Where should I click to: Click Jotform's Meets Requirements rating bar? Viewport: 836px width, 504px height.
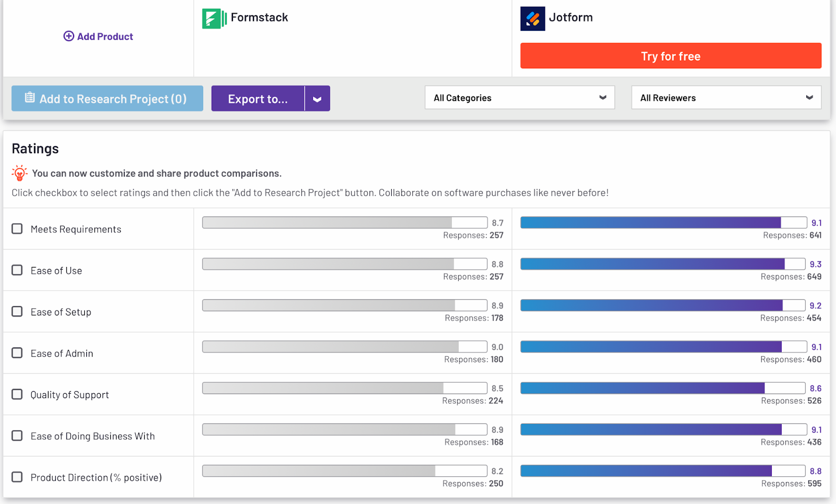(663, 223)
